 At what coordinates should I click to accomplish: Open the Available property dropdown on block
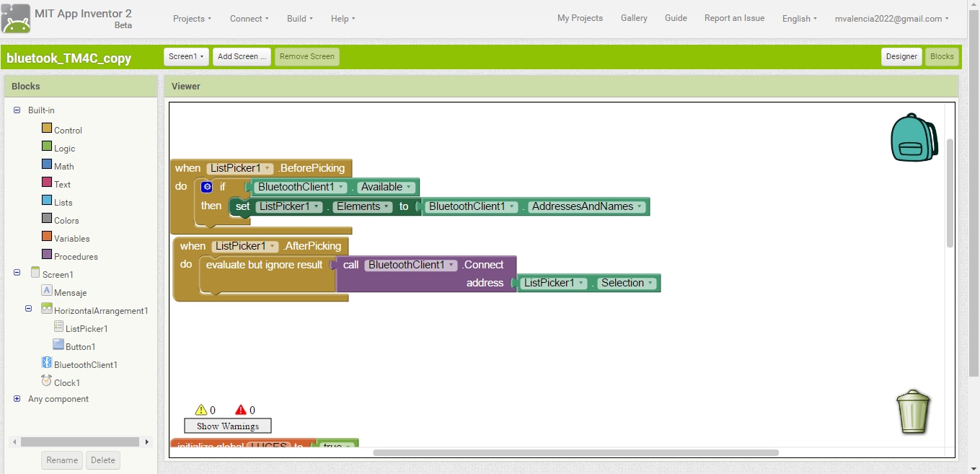click(409, 188)
